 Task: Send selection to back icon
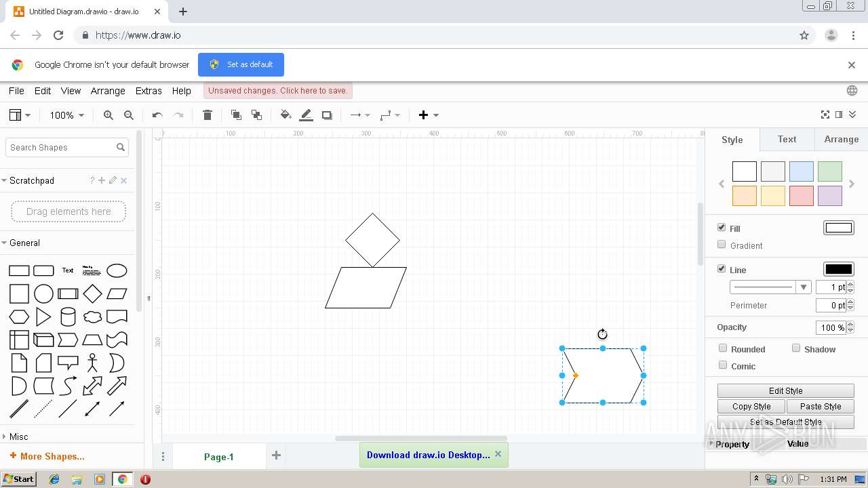(256, 115)
